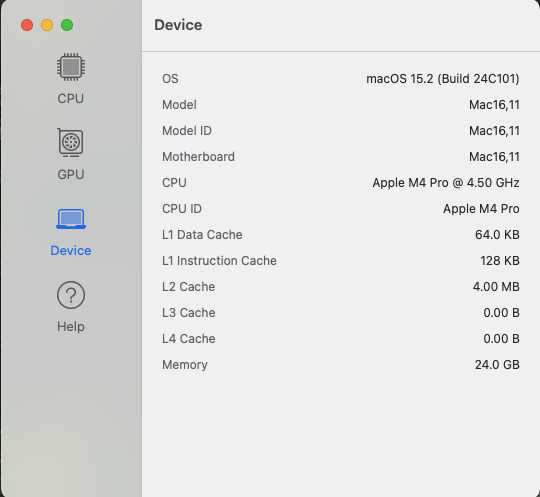Select the 24.0 GB memory value
The height and width of the screenshot is (497, 540).
point(497,365)
